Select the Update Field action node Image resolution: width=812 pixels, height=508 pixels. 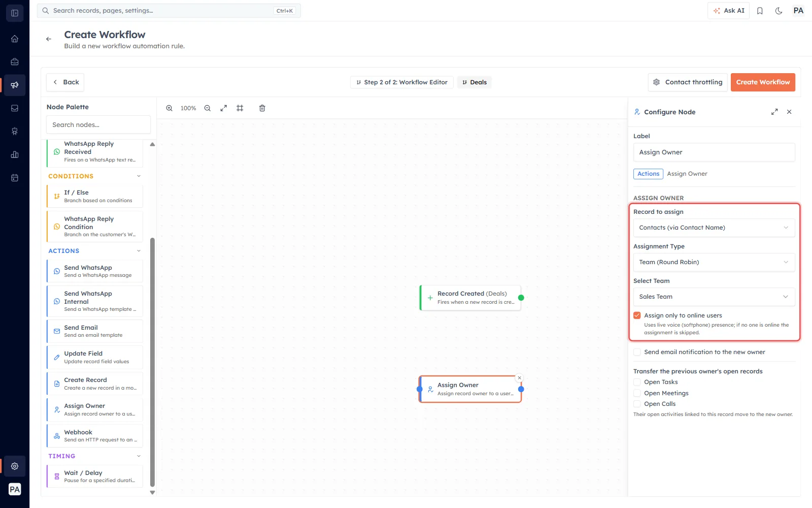[x=95, y=357]
